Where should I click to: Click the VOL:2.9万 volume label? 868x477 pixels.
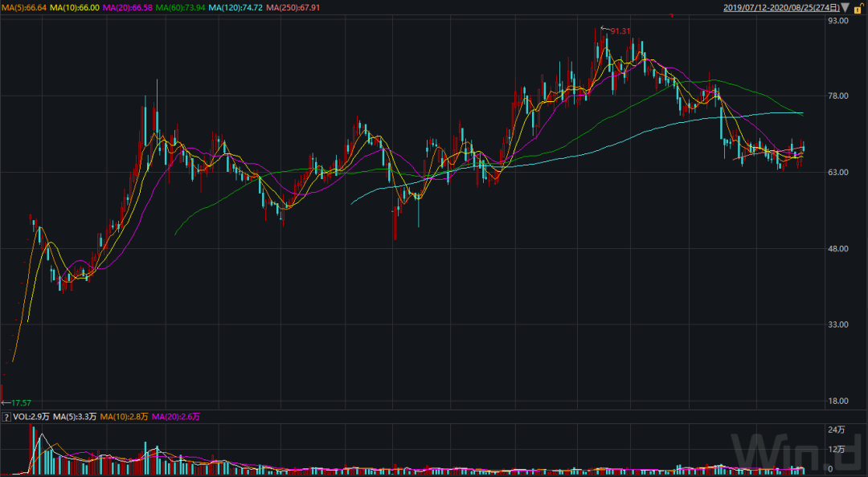click(x=29, y=417)
